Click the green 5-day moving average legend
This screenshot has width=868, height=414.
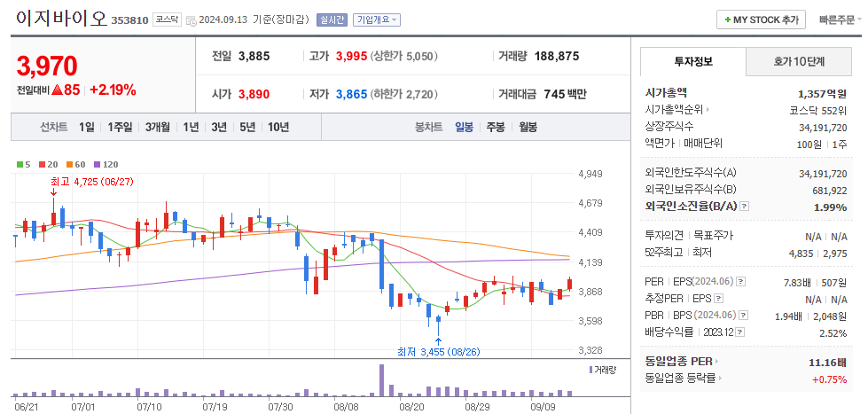point(22,164)
